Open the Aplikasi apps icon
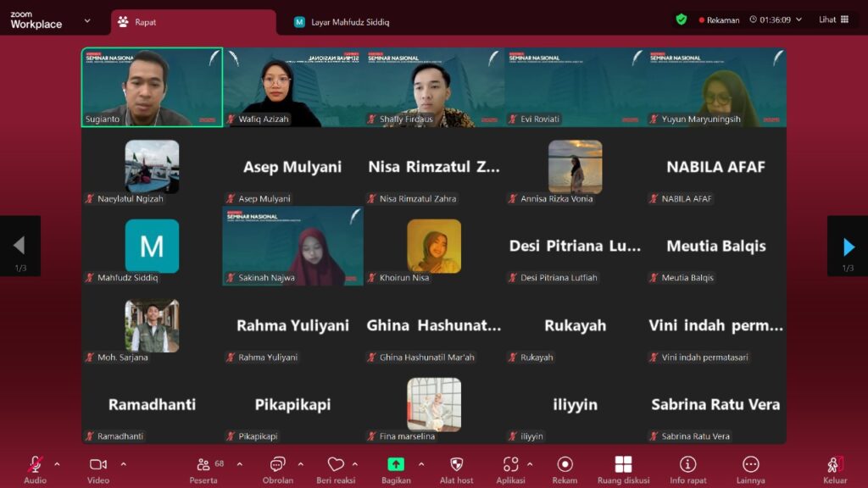The height and width of the screenshot is (488, 868). [x=510, y=465]
